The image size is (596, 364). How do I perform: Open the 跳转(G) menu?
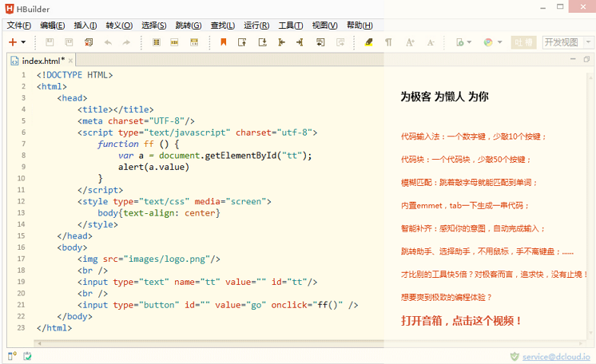[x=189, y=26]
